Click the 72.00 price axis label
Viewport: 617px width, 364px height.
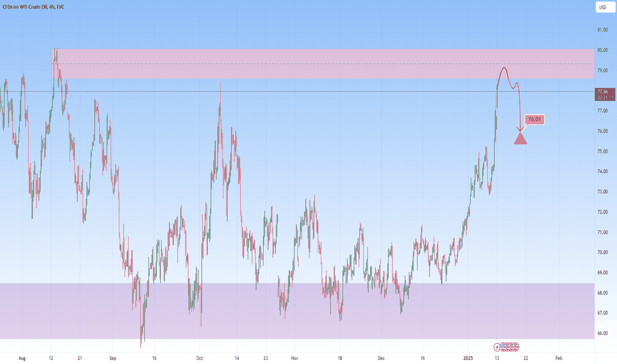pyautogui.click(x=602, y=212)
